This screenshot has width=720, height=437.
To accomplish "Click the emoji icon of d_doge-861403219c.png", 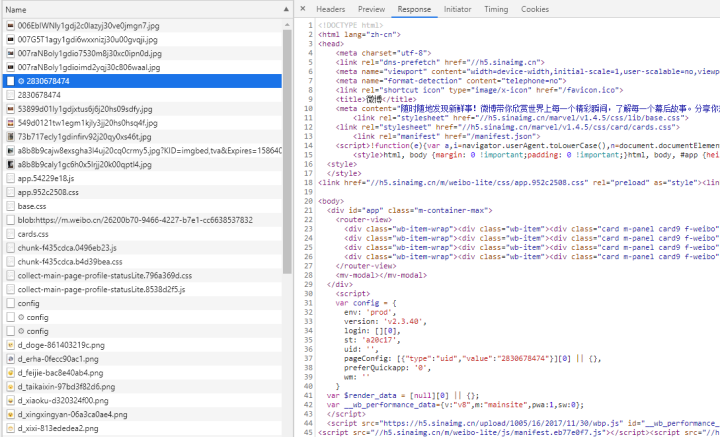I will [11, 345].
